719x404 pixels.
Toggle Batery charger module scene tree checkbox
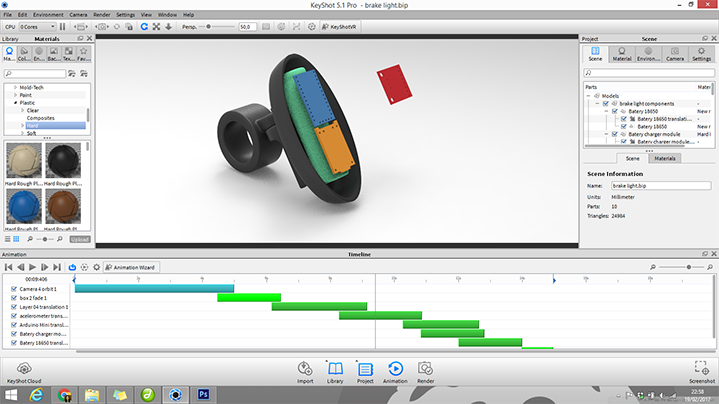click(x=615, y=134)
